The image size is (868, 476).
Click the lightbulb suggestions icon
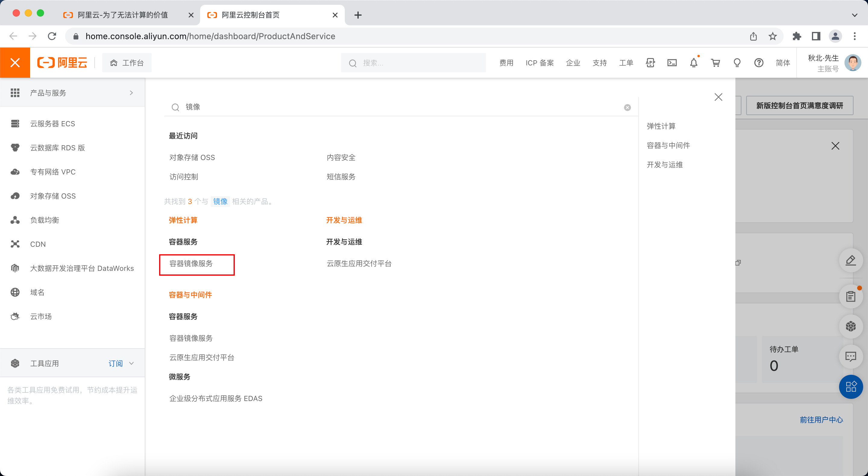(x=737, y=63)
